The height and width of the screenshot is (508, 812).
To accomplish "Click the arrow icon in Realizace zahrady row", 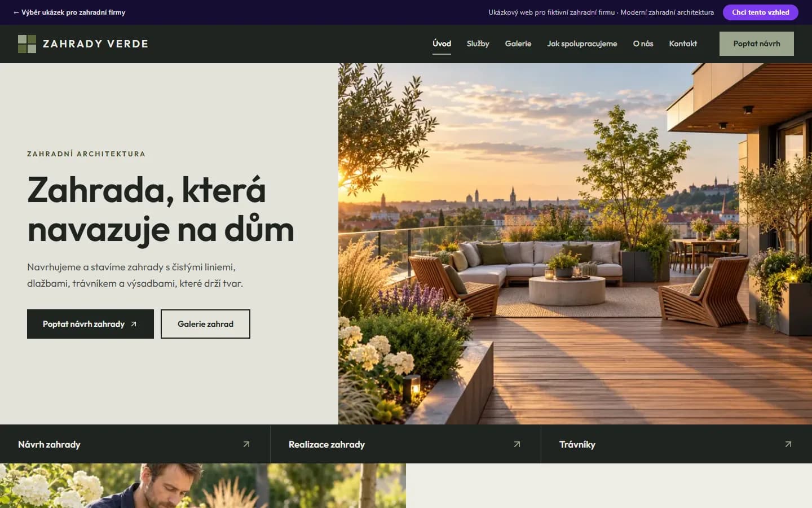I will click(x=517, y=444).
